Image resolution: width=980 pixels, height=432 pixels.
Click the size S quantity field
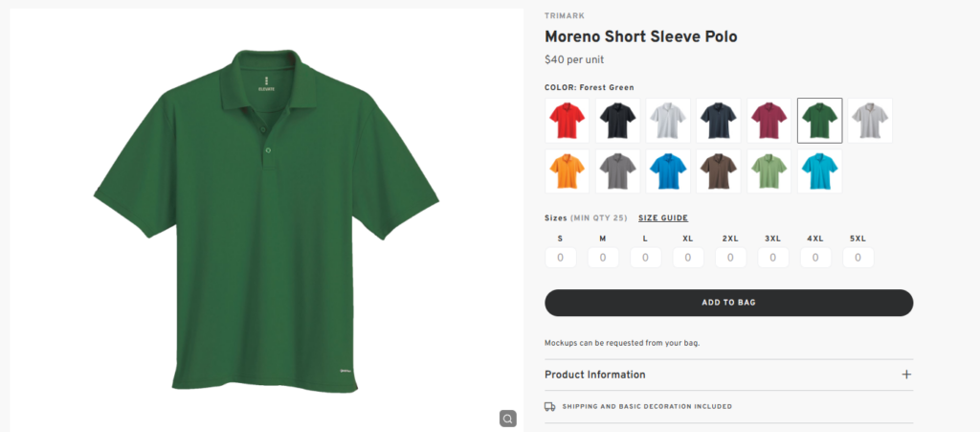(x=561, y=258)
